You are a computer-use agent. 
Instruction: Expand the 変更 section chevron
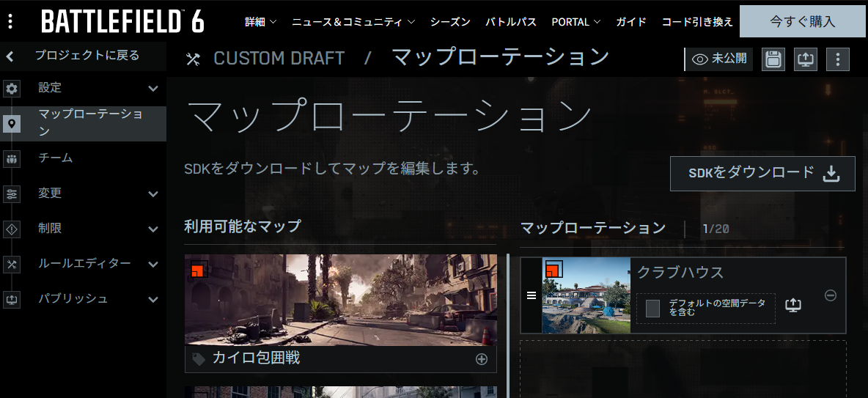153,194
